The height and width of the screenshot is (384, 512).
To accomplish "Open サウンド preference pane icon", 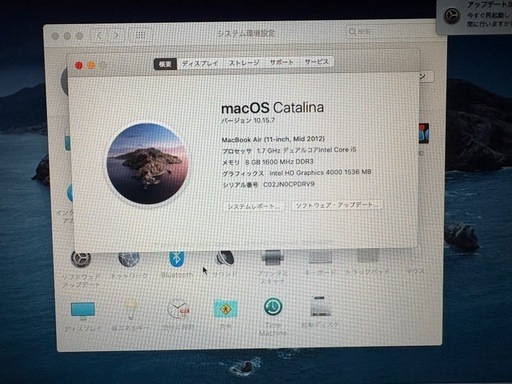I will coord(224,258).
